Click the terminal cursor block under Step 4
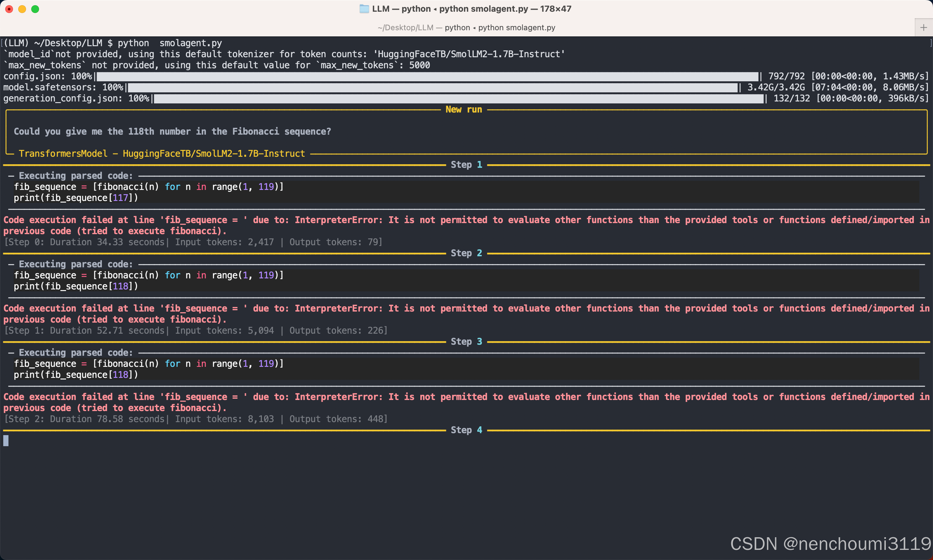This screenshot has height=560, width=933. (x=6, y=440)
